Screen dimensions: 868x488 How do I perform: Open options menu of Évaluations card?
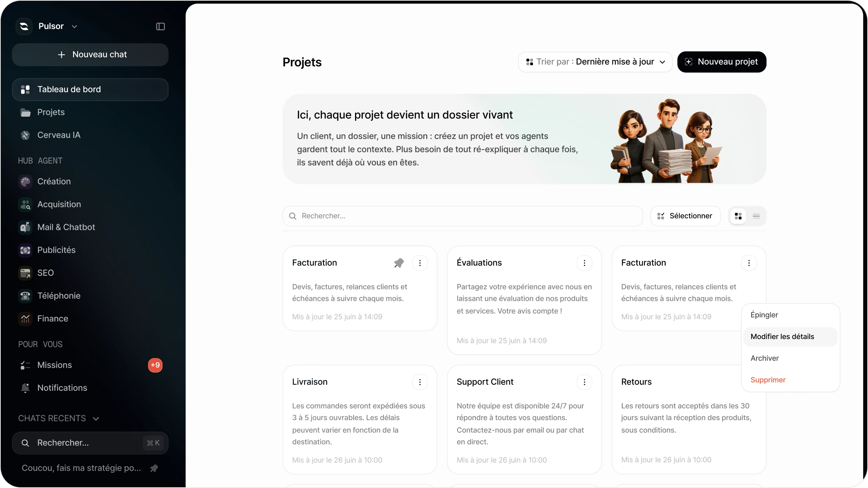[585, 263]
